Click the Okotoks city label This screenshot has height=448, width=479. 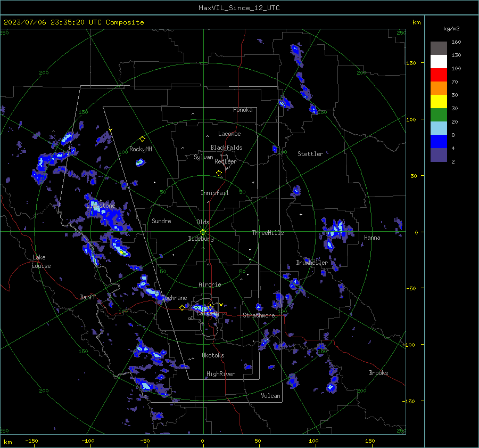pyautogui.click(x=213, y=355)
